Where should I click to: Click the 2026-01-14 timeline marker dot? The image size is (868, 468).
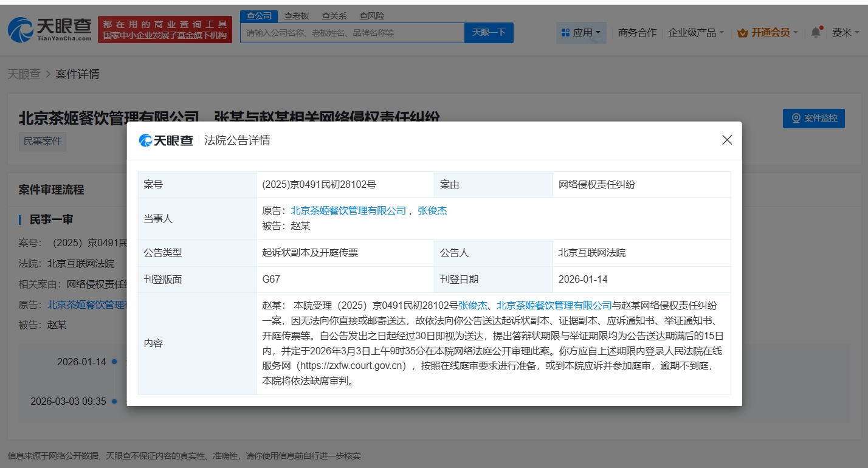click(x=114, y=362)
